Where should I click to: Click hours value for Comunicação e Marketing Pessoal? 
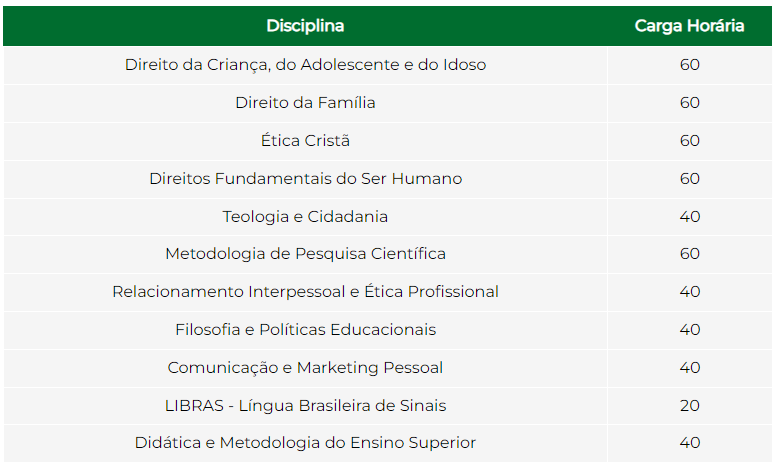[689, 367]
